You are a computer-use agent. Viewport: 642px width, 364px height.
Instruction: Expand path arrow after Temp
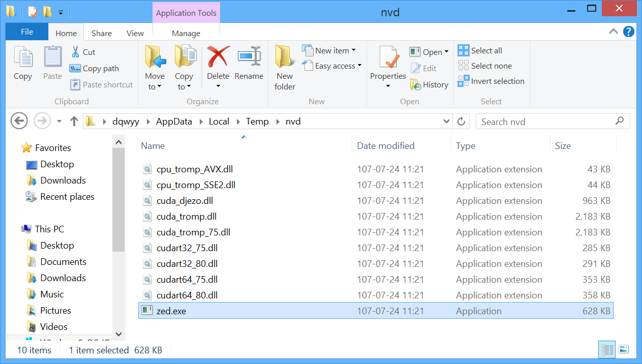pos(277,122)
